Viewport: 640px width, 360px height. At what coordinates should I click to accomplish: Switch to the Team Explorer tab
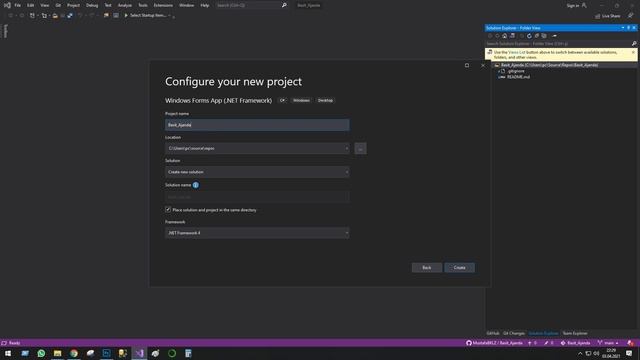pyautogui.click(x=575, y=333)
